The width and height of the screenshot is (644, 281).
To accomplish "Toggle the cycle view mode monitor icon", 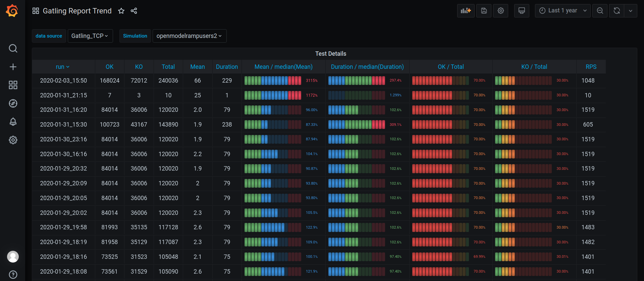I will pyautogui.click(x=522, y=11).
